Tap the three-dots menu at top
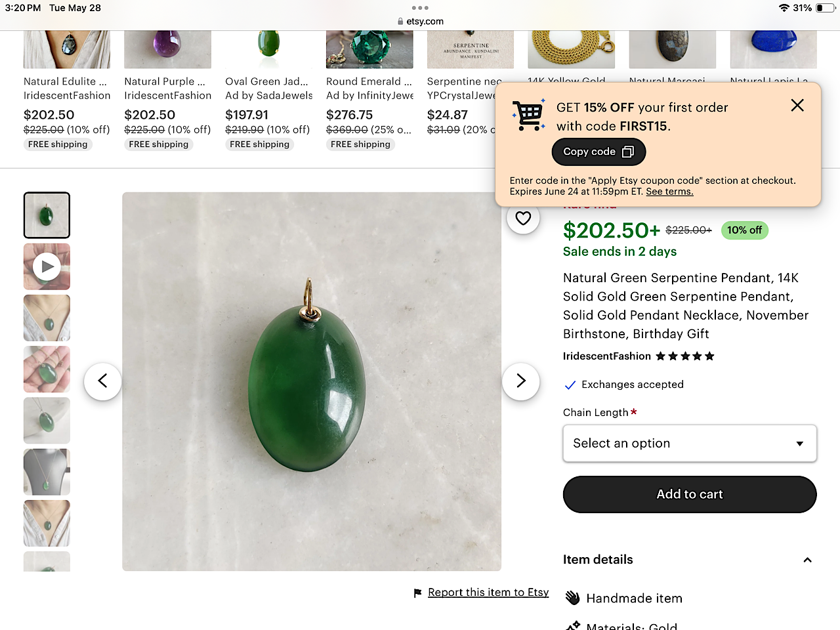 (x=420, y=8)
